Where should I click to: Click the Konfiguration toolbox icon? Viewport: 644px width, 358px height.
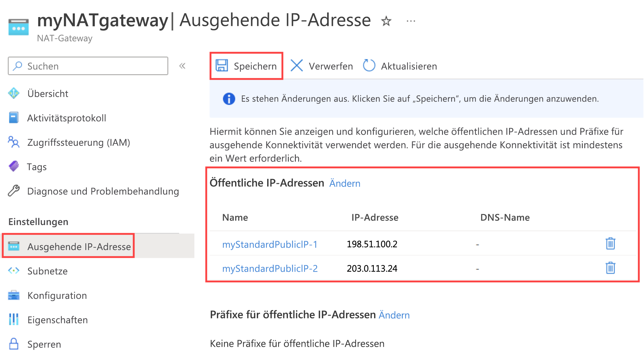(x=14, y=295)
